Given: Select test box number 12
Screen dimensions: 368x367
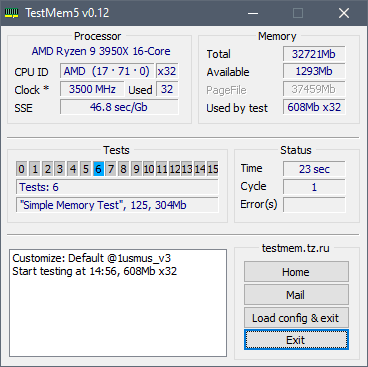Looking at the screenshot, I should pyautogui.click(x=175, y=169).
